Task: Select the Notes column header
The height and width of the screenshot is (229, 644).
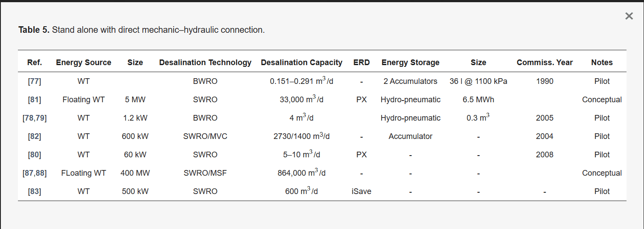Action: (x=602, y=62)
